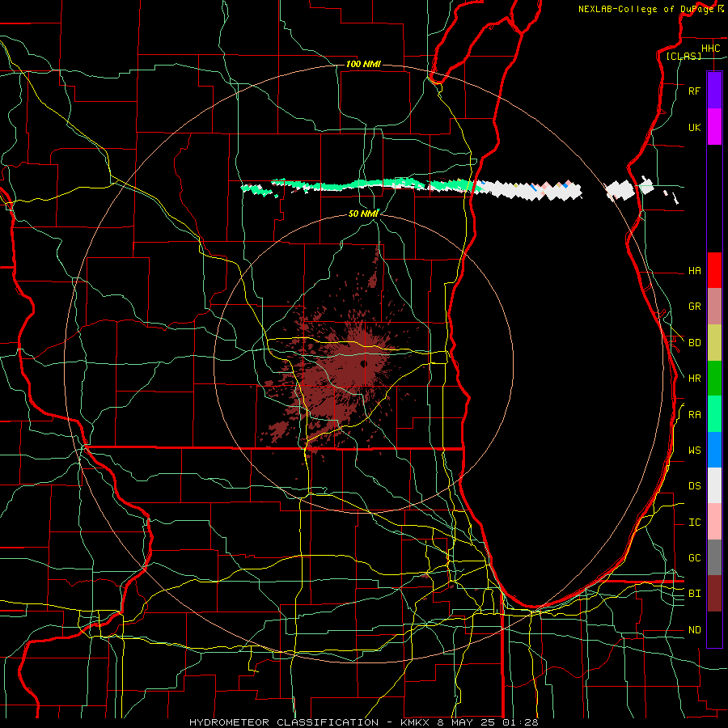Click the WS blue legend color swatch
Screen dimensions: 728x728
coord(714,450)
